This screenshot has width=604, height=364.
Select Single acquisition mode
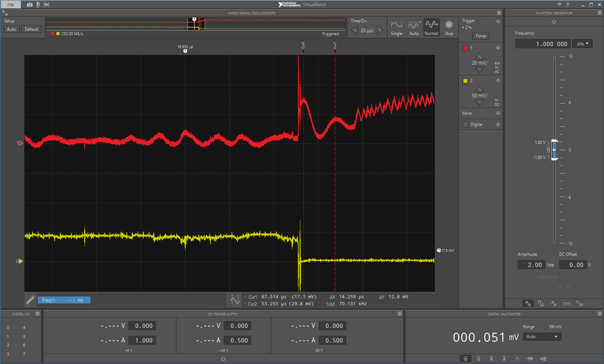tap(396, 28)
